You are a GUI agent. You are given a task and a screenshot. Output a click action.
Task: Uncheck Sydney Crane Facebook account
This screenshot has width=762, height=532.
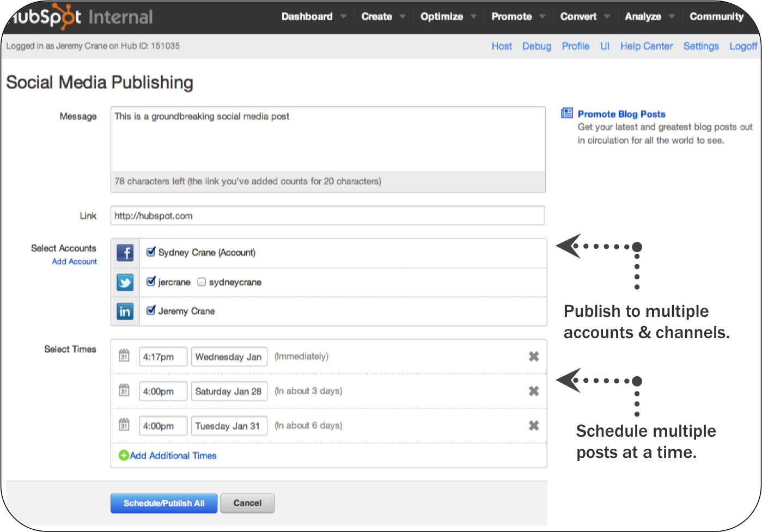[151, 252]
